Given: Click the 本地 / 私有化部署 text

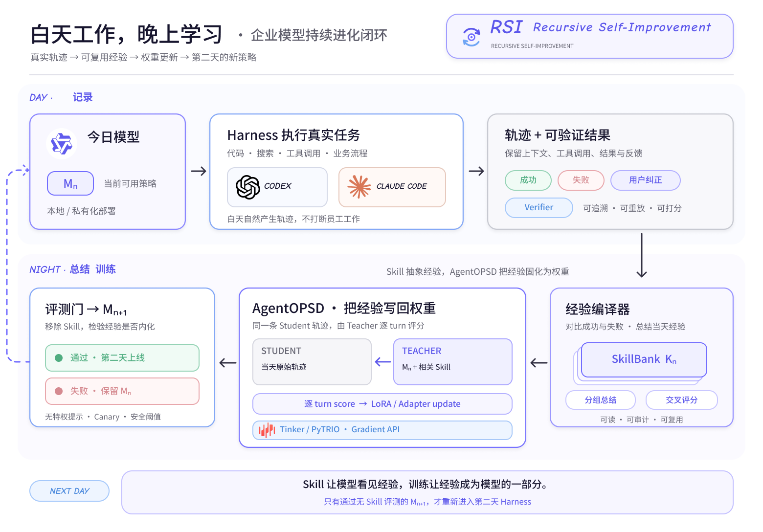Looking at the screenshot, I should click(81, 211).
